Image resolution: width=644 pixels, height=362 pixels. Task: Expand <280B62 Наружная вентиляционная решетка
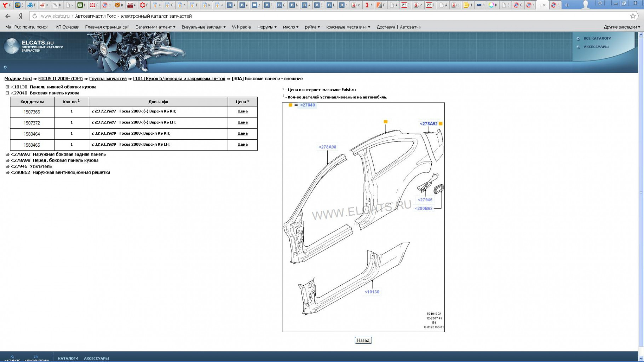7,173
